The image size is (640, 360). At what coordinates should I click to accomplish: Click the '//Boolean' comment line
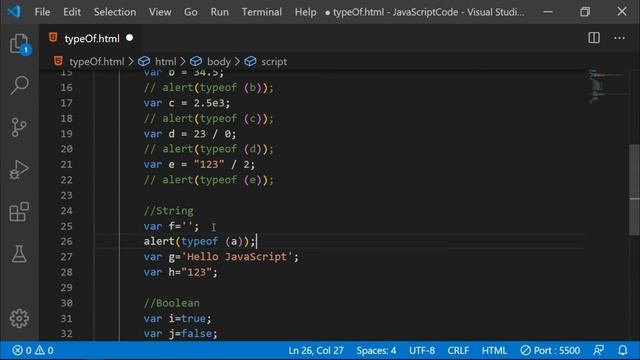(x=172, y=303)
